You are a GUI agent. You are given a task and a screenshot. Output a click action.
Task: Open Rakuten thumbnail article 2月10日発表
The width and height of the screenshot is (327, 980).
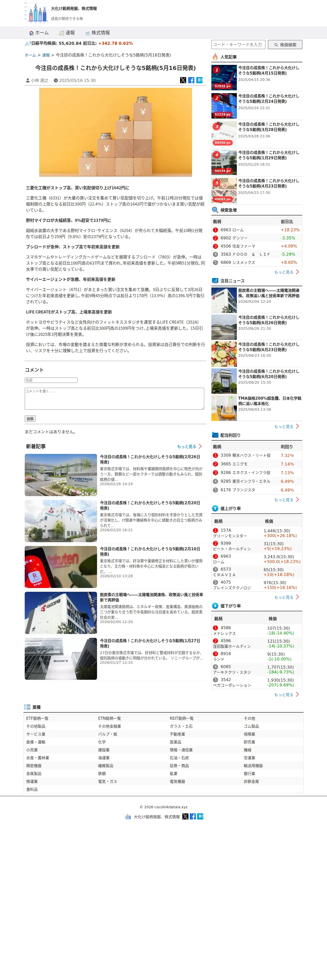[x=61, y=567]
